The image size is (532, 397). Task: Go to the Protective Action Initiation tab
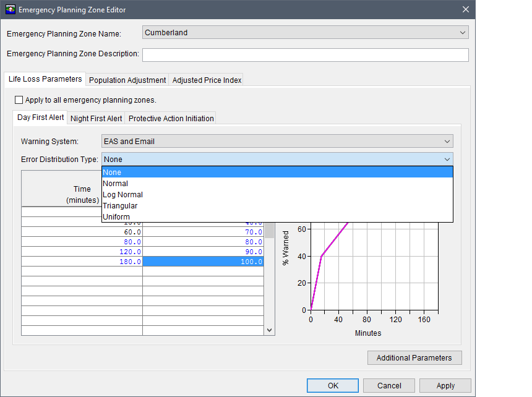coord(171,119)
